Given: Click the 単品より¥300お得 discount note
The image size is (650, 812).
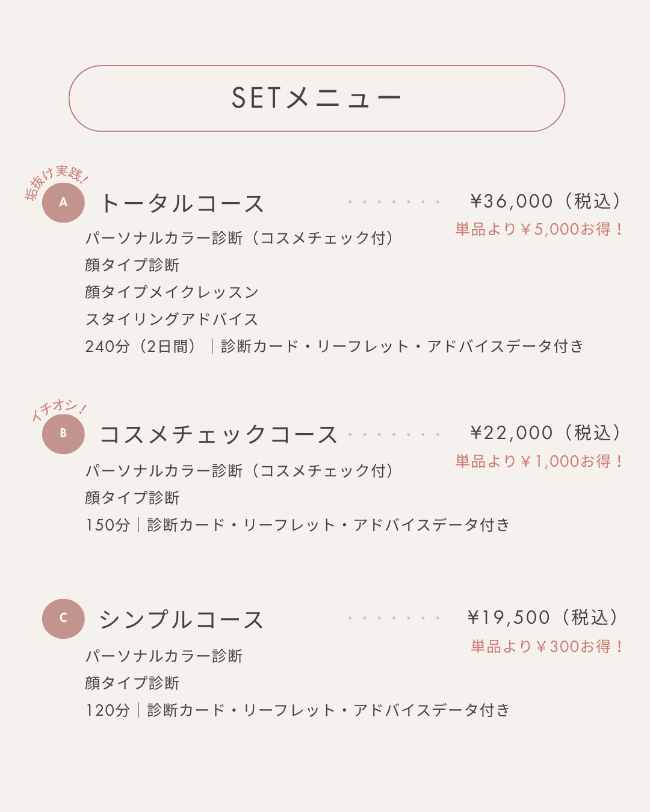Looking at the screenshot, I should point(547,647).
